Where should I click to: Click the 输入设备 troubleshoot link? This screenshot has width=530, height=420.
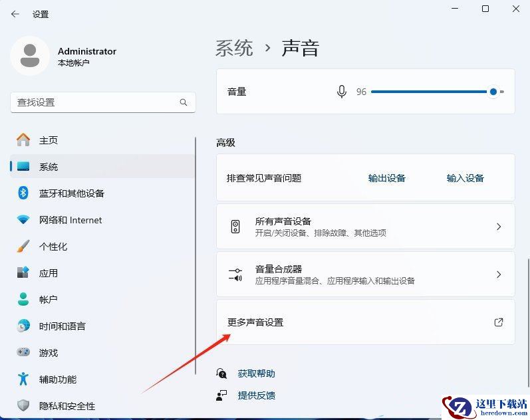click(x=465, y=178)
